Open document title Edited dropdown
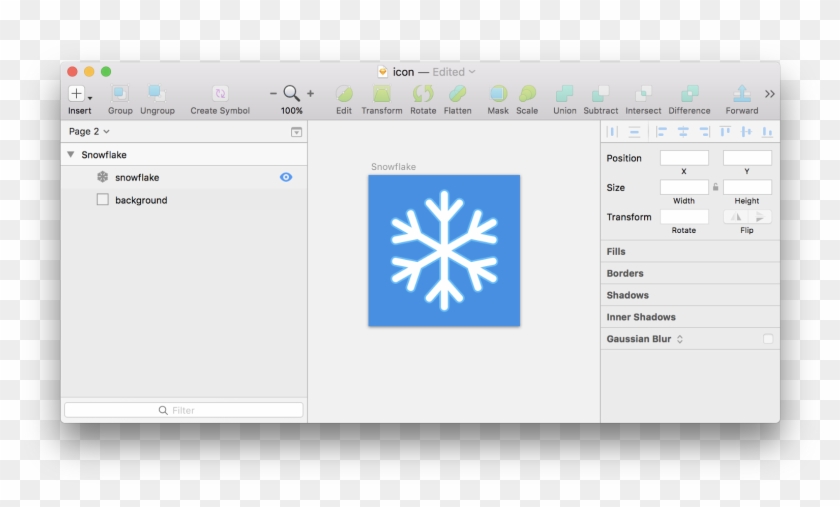The image size is (840, 507). tap(454, 72)
